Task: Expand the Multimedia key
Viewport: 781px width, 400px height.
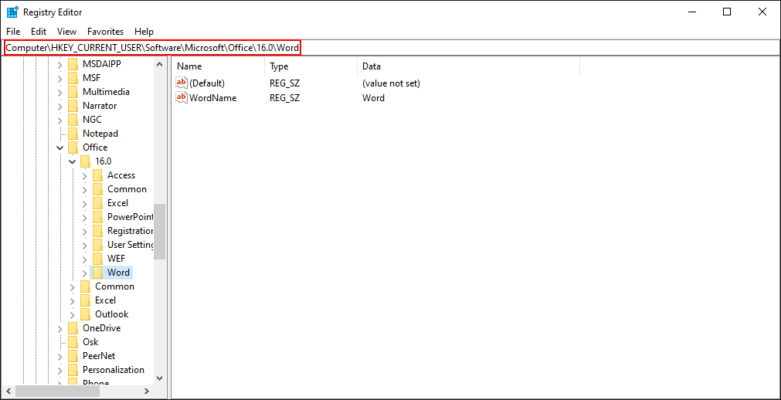Action: [x=60, y=92]
